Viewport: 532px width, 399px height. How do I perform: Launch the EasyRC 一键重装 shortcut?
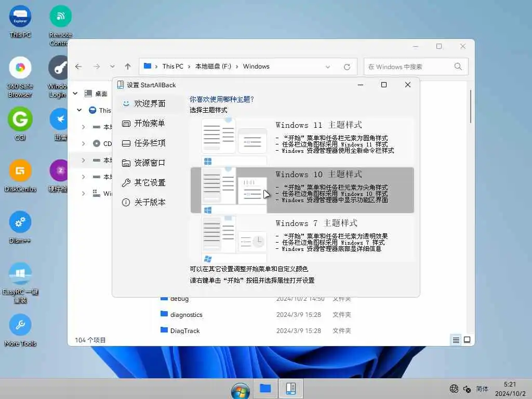coord(20,283)
